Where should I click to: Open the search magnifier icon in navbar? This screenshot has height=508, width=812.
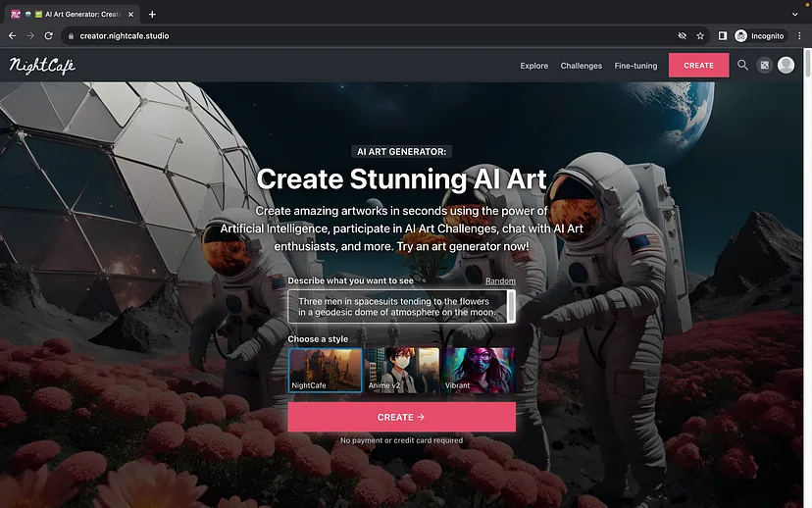pos(742,66)
